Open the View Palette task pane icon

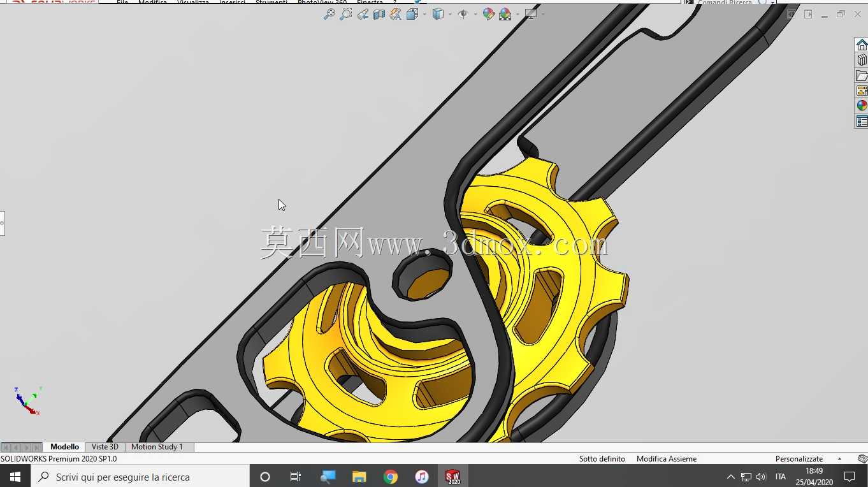coord(862,91)
